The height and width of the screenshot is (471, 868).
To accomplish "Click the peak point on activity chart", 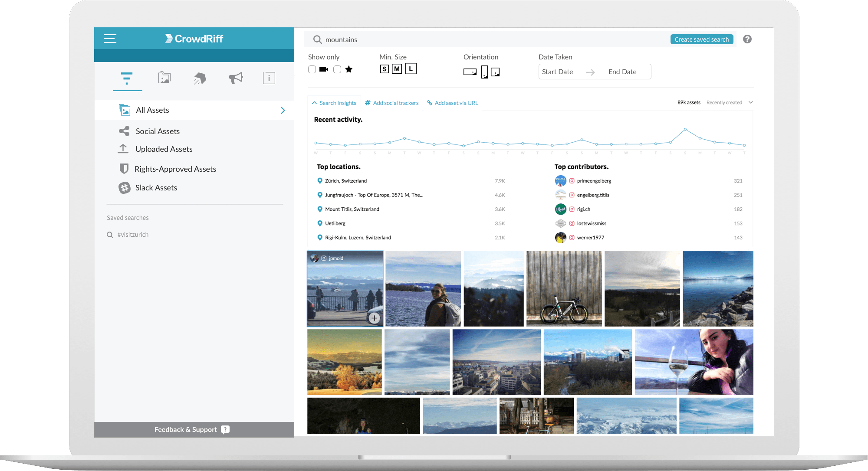I will tap(685, 129).
